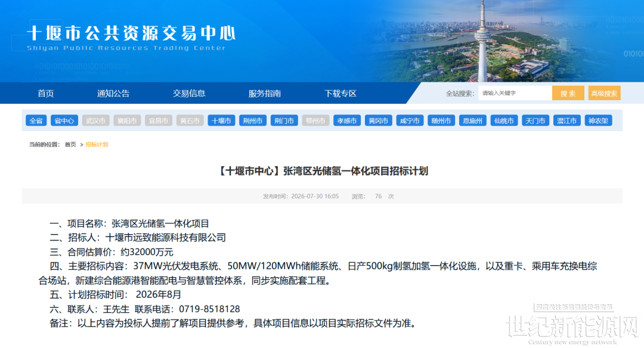Open 高级搜索 advanced search

click(604, 93)
